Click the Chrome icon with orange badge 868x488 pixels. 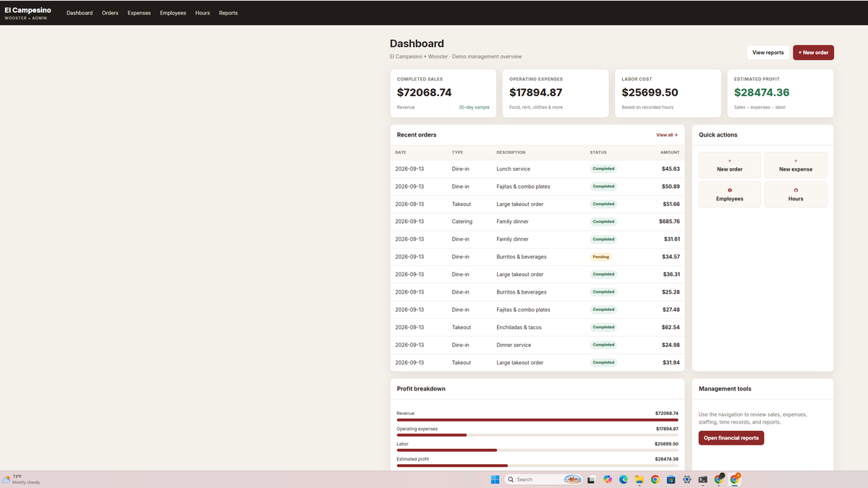(735, 479)
